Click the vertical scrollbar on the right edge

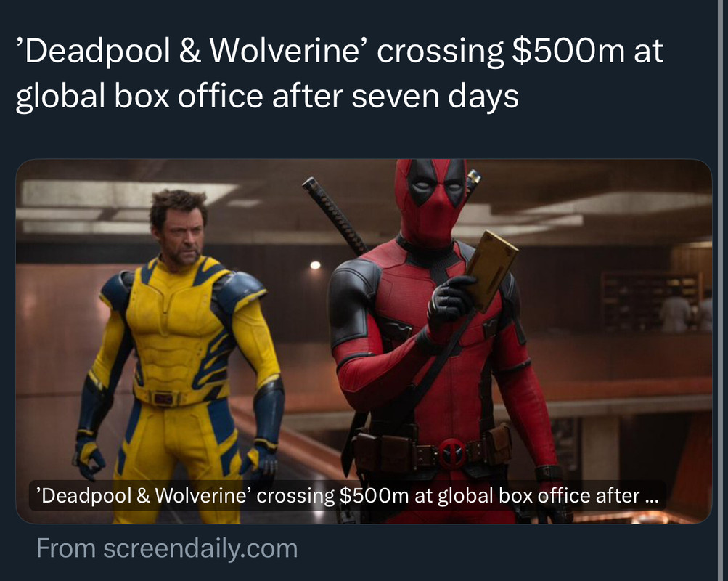(x=722, y=290)
